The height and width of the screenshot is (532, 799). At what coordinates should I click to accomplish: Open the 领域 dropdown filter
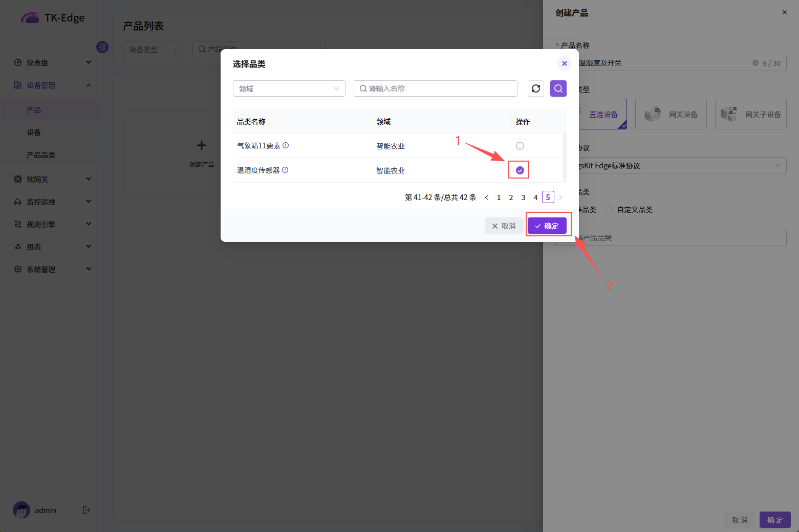pos(289,88)
